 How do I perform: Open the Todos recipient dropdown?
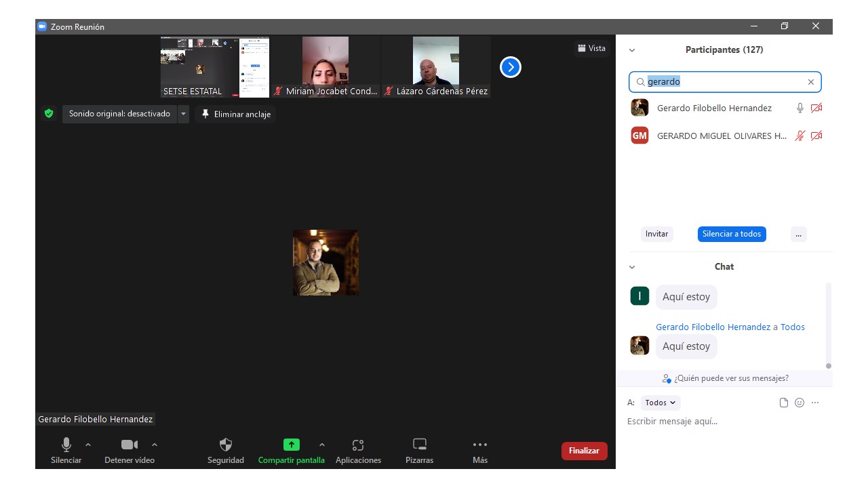click(x=660, y=403)
